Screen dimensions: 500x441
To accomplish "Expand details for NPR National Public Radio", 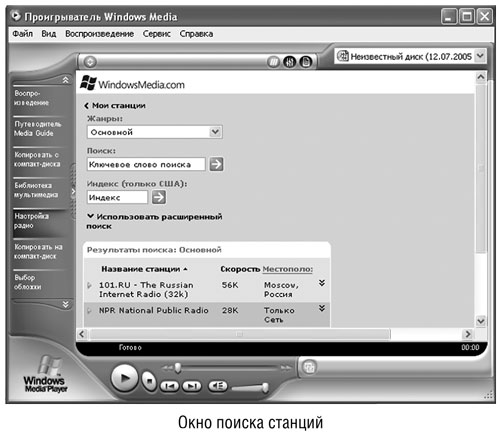I will [322, 308].
